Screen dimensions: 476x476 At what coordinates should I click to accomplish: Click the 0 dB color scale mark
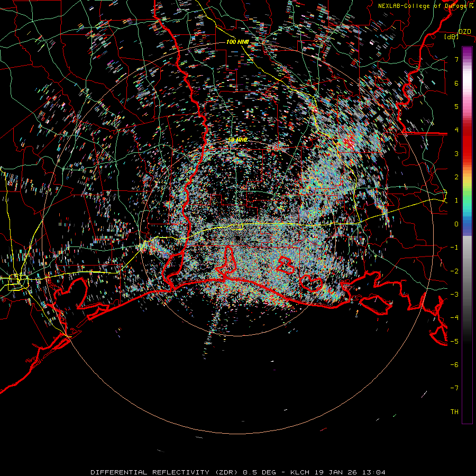tap(456, 224)
